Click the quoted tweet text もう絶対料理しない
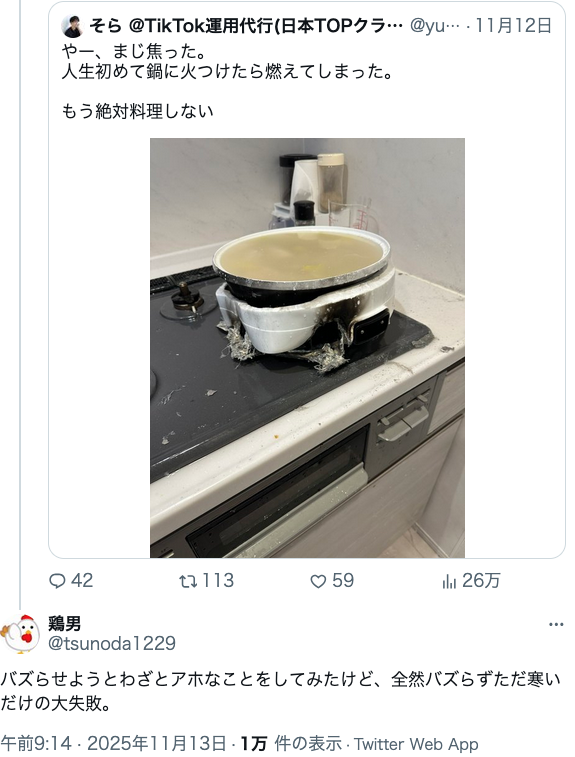The width and height of the screenshot is (575, 757). 137,111
